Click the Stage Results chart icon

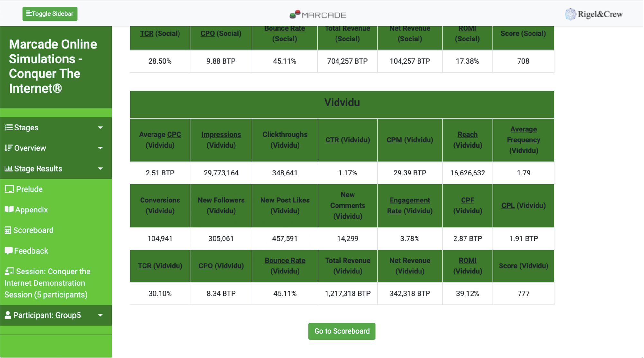point(8,168)
